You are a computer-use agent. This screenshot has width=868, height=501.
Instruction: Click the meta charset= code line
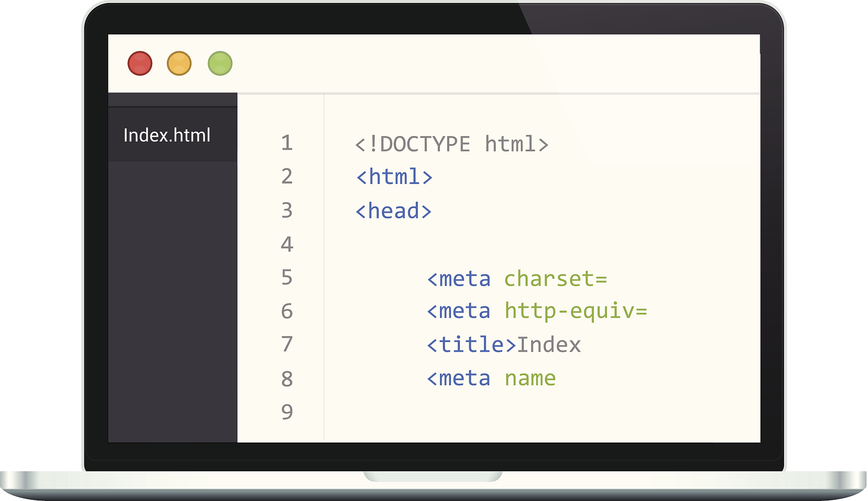(x=517, y=279)
